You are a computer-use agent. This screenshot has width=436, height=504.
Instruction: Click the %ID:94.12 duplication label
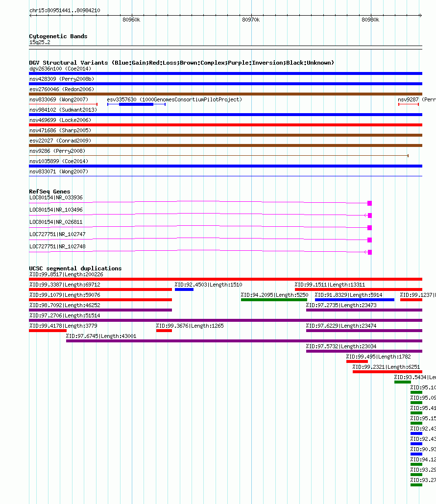coord(423,459)
